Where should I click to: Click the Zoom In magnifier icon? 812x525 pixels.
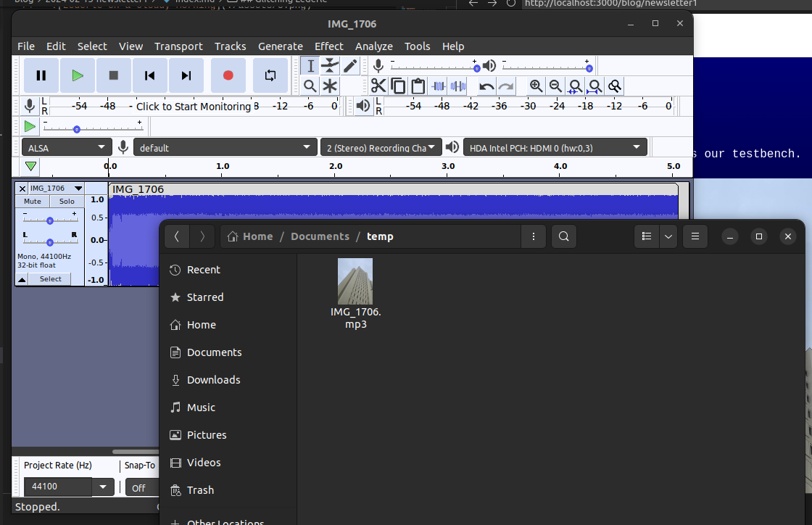coord(536,86)
